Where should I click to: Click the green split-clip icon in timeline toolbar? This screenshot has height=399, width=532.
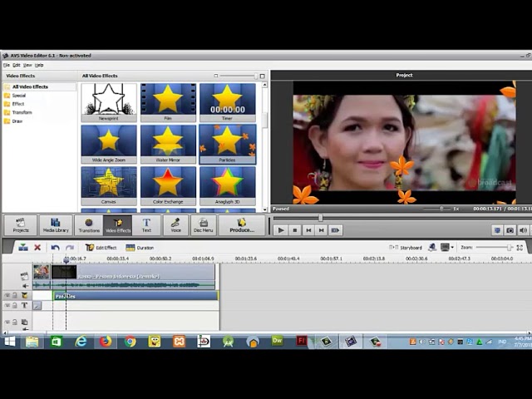click(x=23, y=248)
